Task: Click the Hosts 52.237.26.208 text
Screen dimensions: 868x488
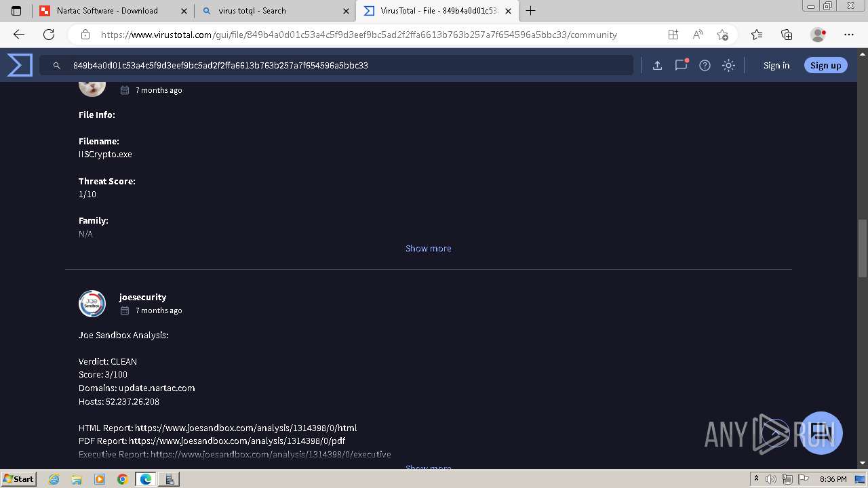Action: coord(119,401)
